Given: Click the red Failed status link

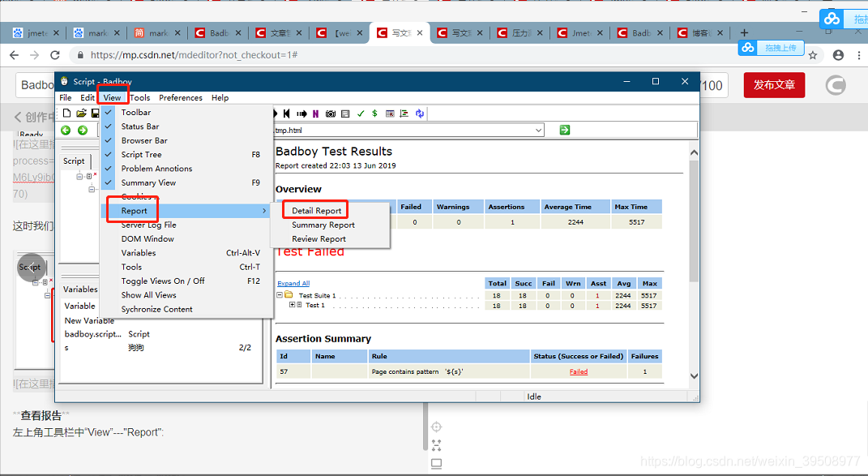Looking at the screenshot, I should click(579, 371).
